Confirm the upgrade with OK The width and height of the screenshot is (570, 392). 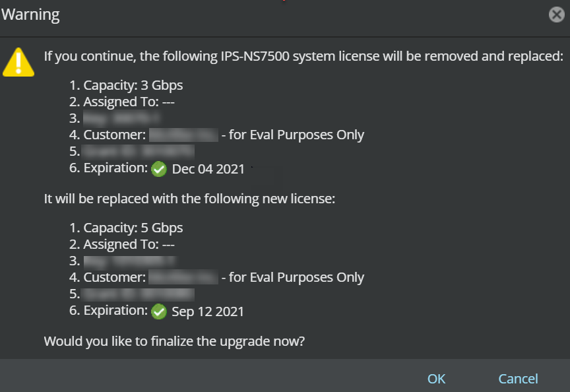[436, 379]
